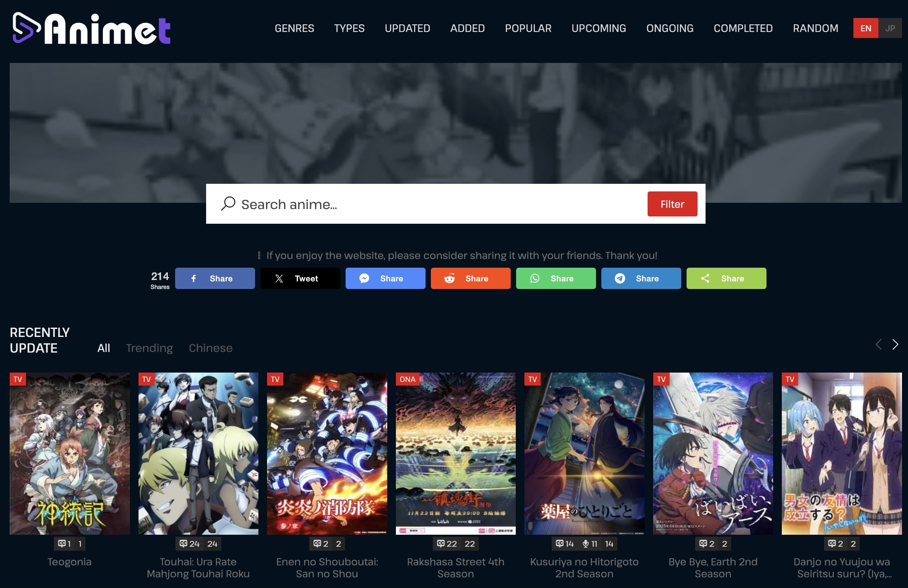Open Danjo no Yuujou wa Seiritsu suru link

(842, 568)
